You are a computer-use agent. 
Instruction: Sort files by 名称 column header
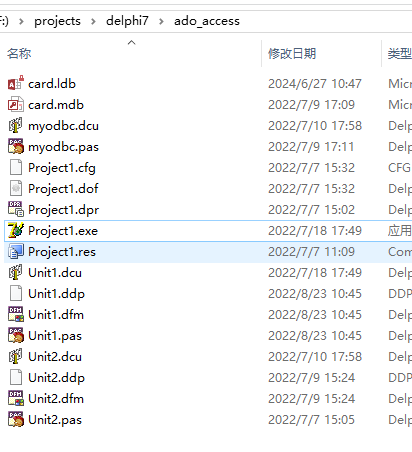[x=19, y=53]
